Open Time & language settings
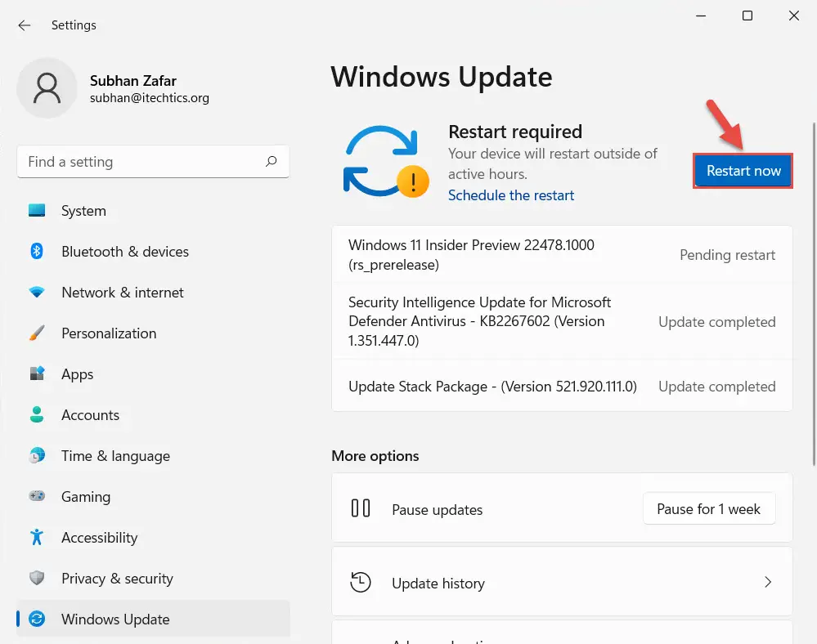Screen dimensions: 817x644 pyautogui.click(x=153, y=455)
